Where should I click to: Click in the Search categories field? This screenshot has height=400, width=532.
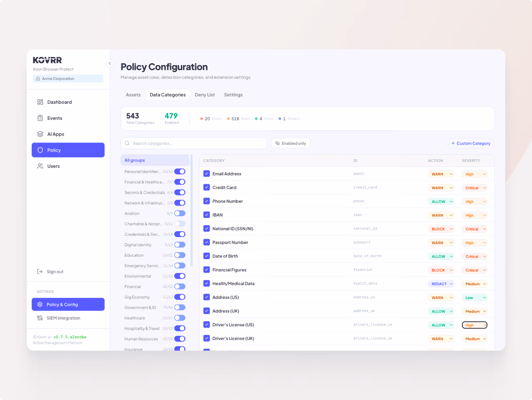click(x=194, y=143)
